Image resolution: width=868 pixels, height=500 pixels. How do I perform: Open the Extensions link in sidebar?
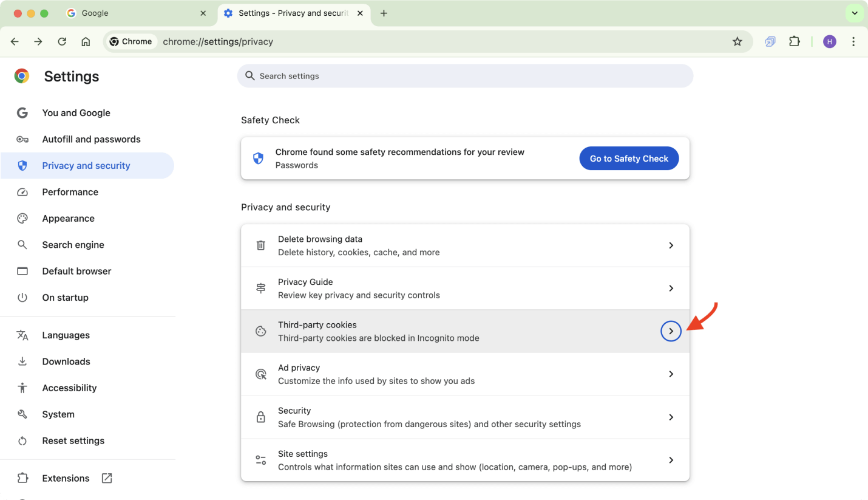click(x=66, y=478)
